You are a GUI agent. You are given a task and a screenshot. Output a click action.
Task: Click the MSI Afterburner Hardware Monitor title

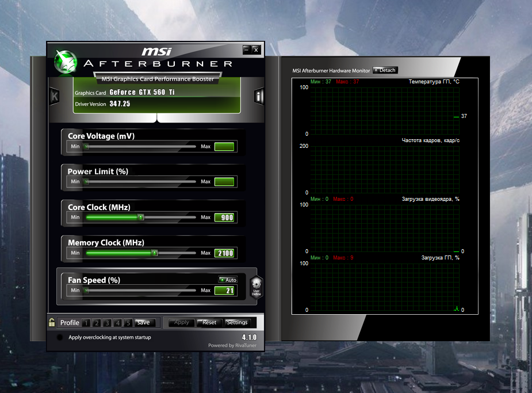pyautogui.click(x=331, y=71)
